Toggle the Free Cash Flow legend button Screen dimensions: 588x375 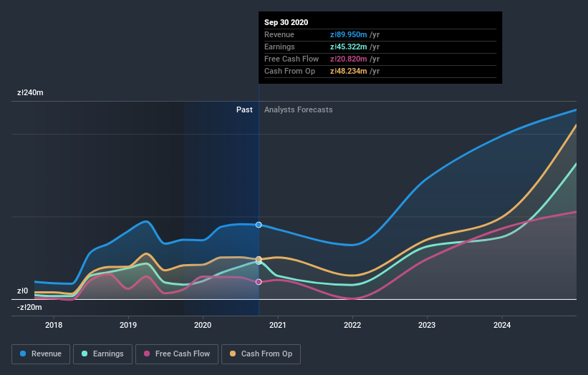click(x=177, y=354)
